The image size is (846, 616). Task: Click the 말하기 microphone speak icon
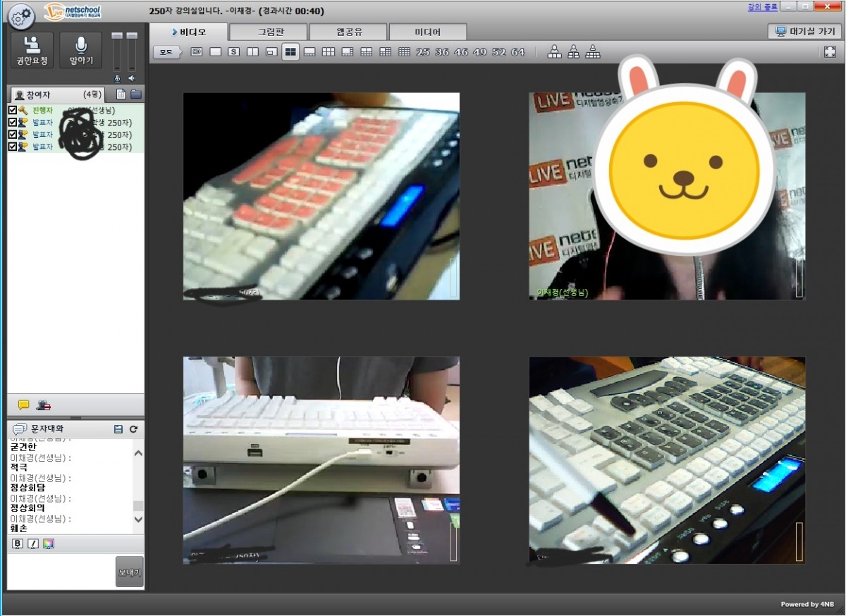(81, 50)
